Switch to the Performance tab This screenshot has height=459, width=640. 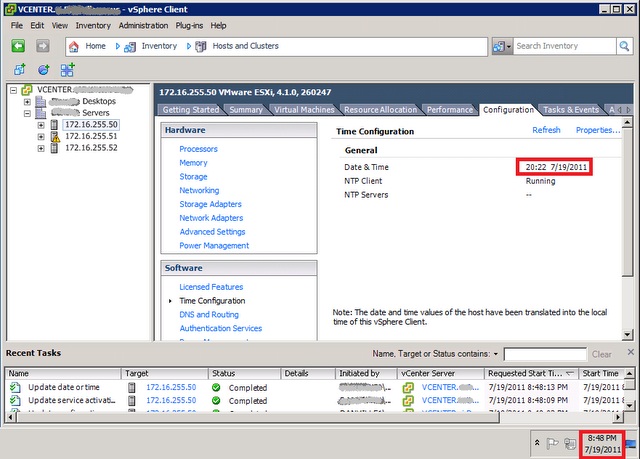pyautogui.click(x=450, y=110)
